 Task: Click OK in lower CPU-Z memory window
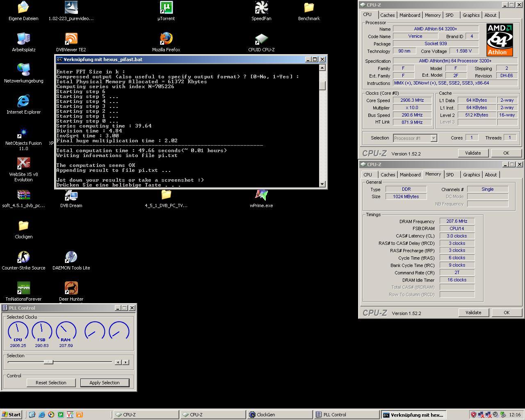point(507,313)
